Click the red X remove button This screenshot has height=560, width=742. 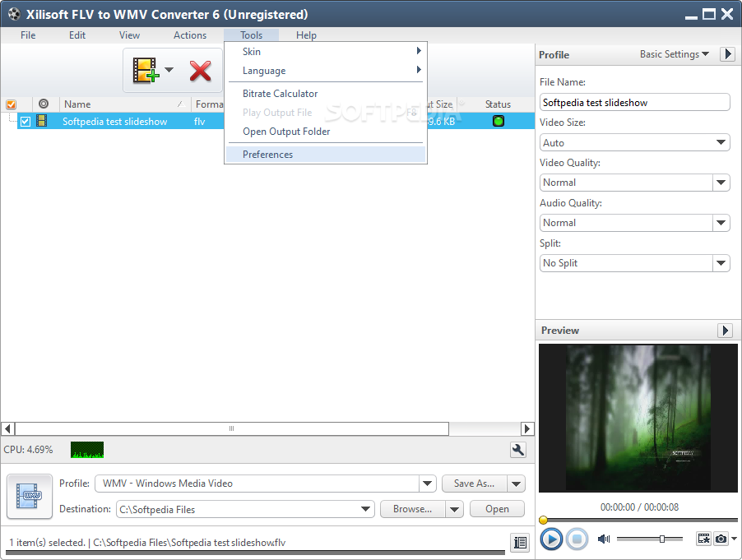point(200,71)
